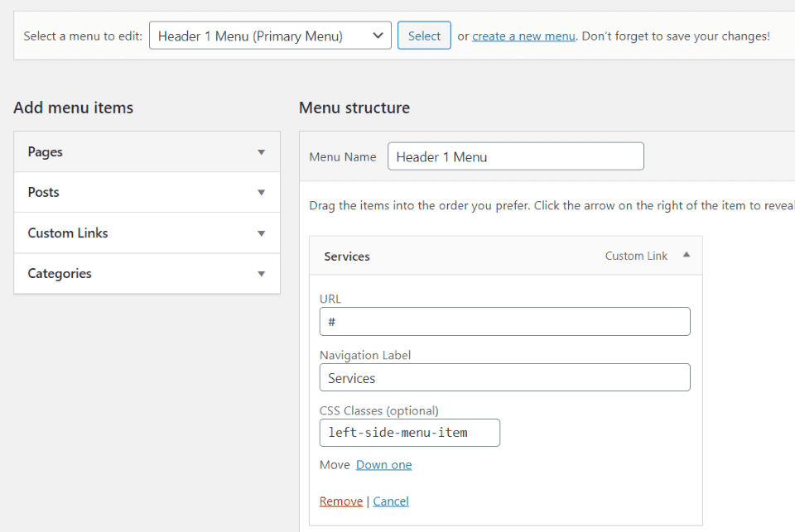Focus the Menu Name text field
795x532 pixels.
(x=516, y=156)
